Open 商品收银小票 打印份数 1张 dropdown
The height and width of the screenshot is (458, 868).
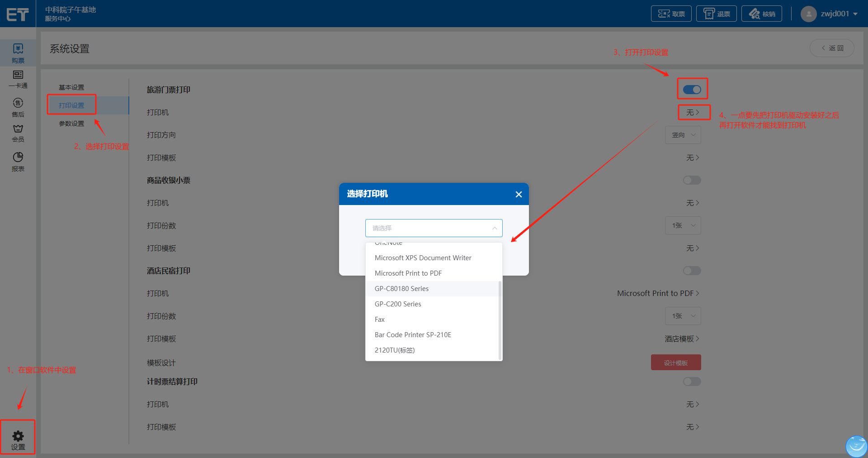[683, 225]
